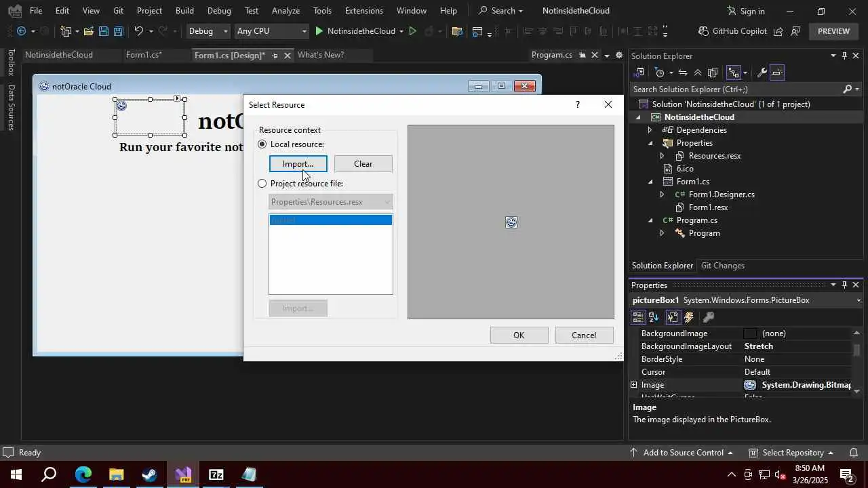The image size is (868, 488).
Task: Save the current file with Save icon
Action: [x=103, y=31]
